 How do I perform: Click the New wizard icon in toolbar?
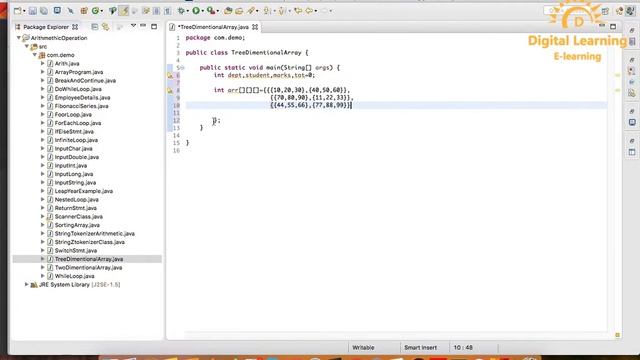click(x=18, y=11)
